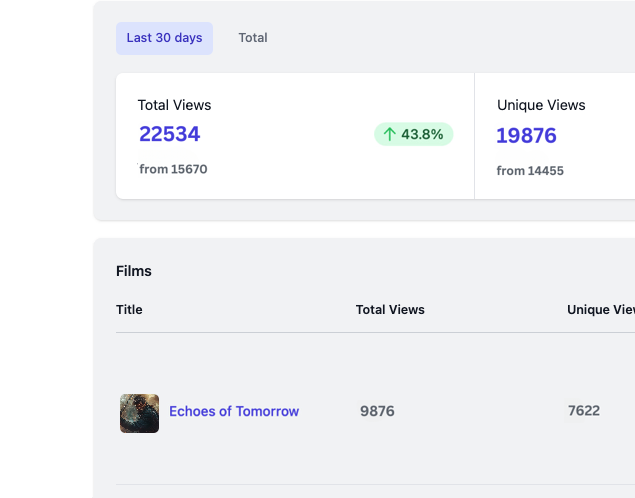The image size is (635, 498).
Task: Click the Echoes of Tomorrow poster thumbnail
Action: tap(139, 413)
